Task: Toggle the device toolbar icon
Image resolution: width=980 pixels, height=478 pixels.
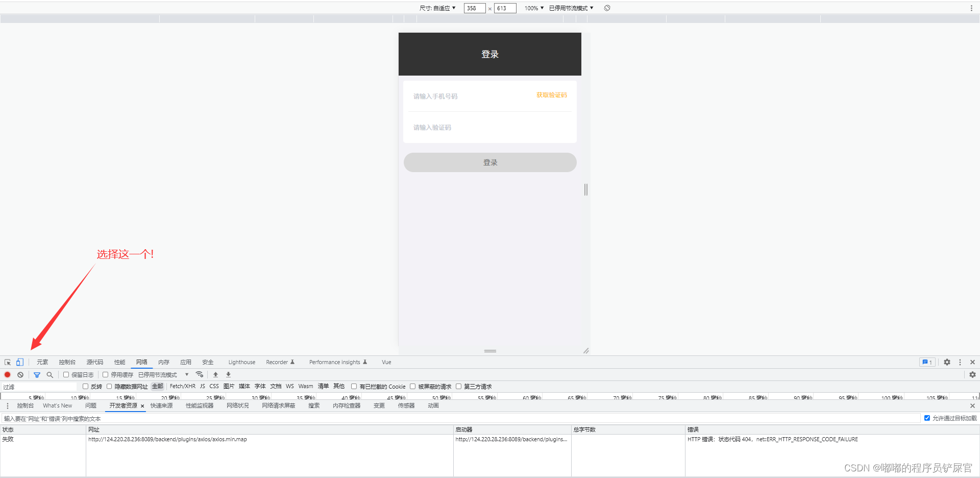Action: coord(19,362)
